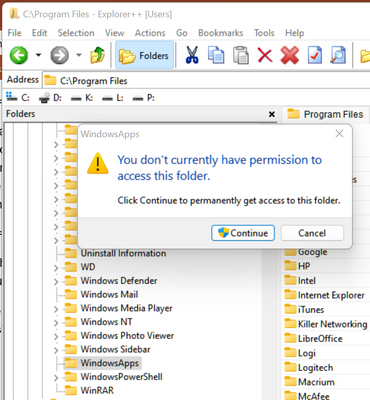The height and width of the screenshot is (400, 370).
Task: Click the thin red X Delete icon
Action: point(265,55)
